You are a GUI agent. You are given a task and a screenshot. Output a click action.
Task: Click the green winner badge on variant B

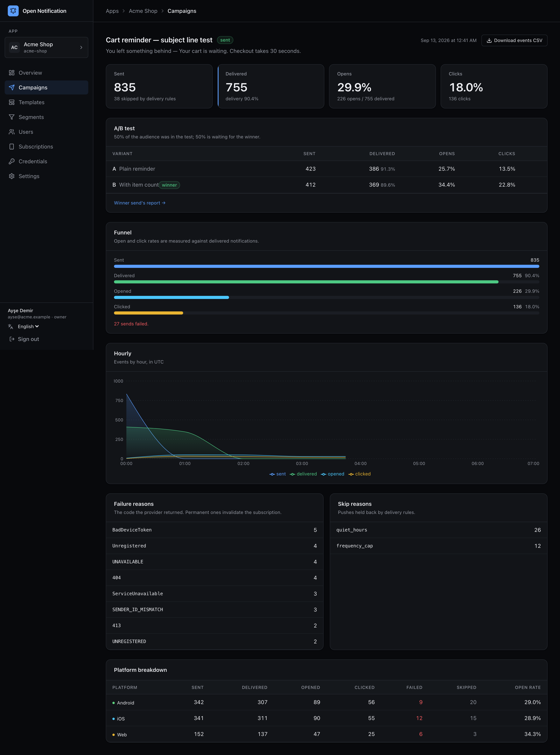170,185
